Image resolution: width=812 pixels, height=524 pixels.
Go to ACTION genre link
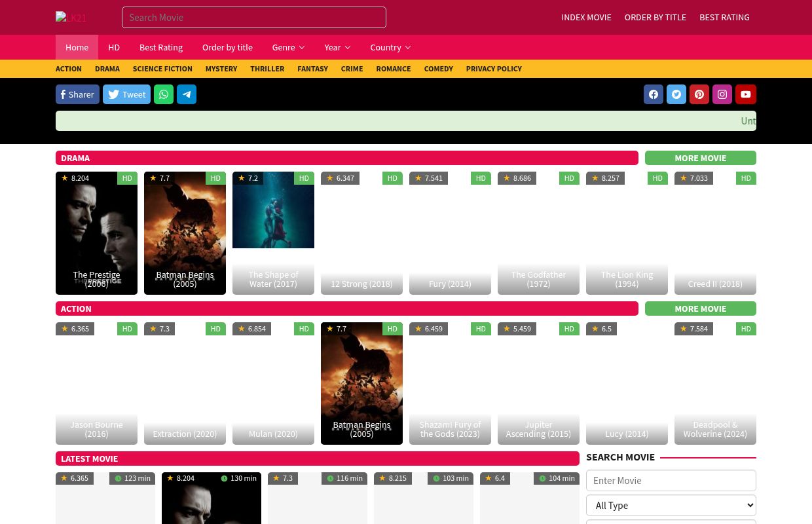69,69
